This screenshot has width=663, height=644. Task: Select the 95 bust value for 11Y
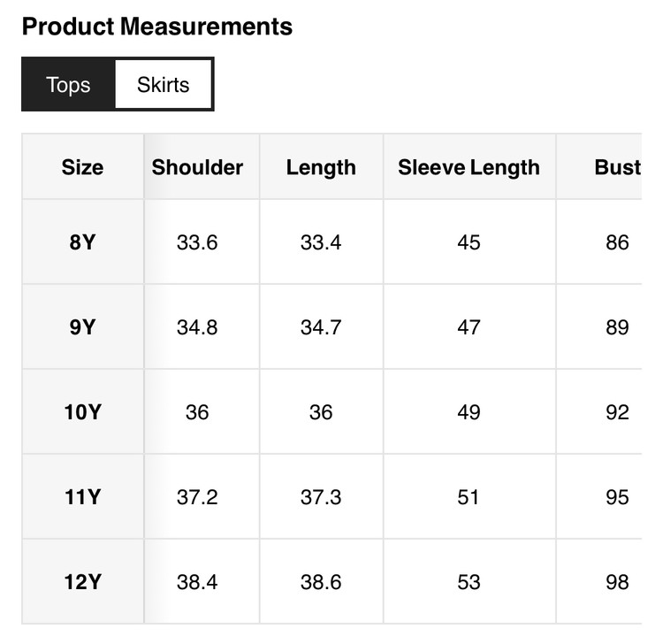click(x=617, y=497)
